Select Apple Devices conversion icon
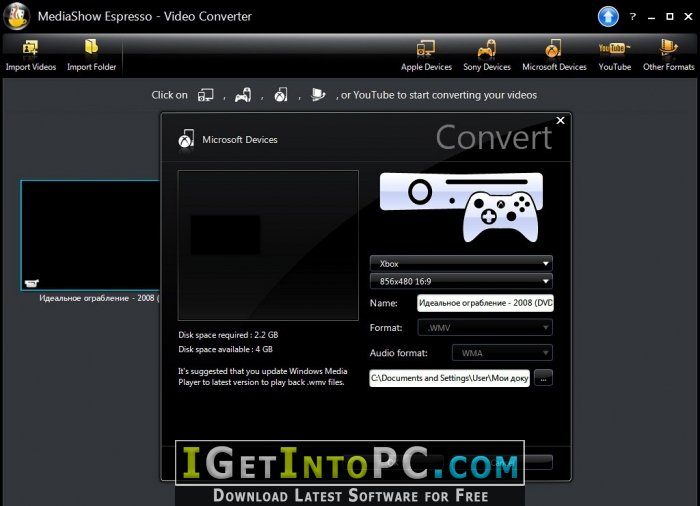The image size is (700, 506). point(426,49)
